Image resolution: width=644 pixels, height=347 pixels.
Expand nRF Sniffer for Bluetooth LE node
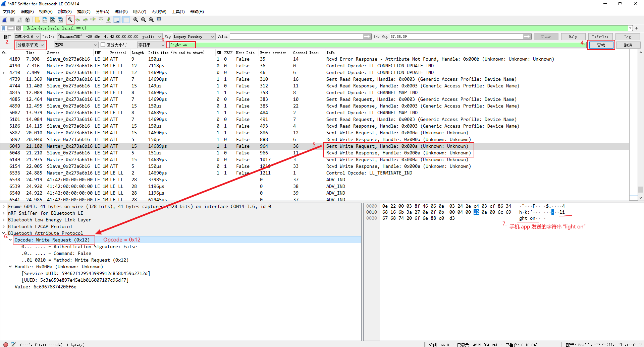click(x=4, y=213)
